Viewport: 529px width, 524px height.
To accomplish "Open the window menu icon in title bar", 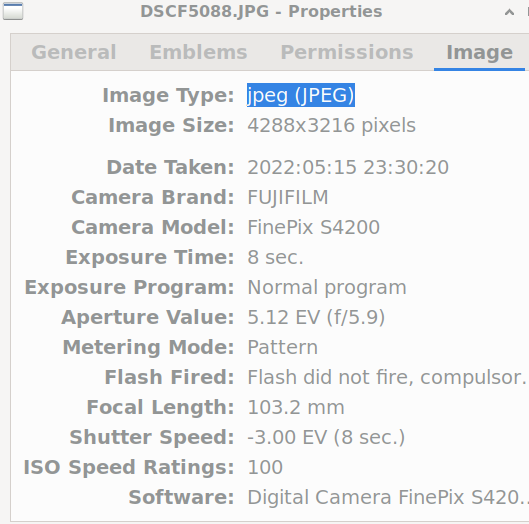I will click(x=13, y=11).
